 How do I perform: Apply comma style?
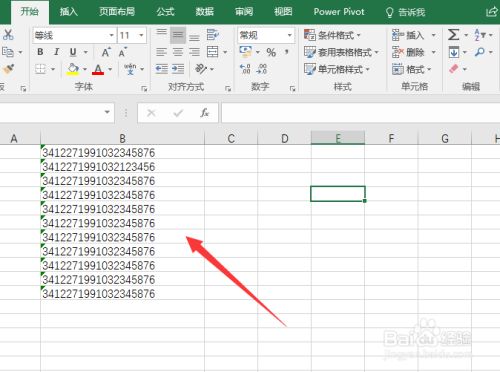pos(286,52)
